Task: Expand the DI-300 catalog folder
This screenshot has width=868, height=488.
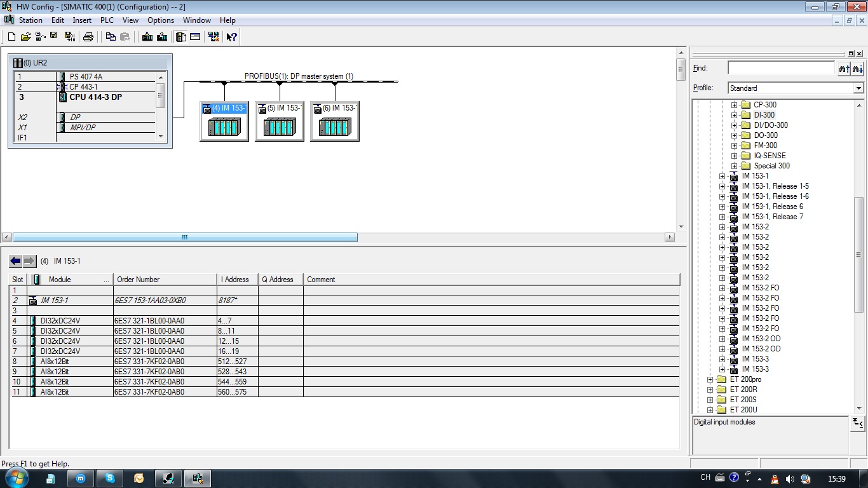Action: [734, 115]
